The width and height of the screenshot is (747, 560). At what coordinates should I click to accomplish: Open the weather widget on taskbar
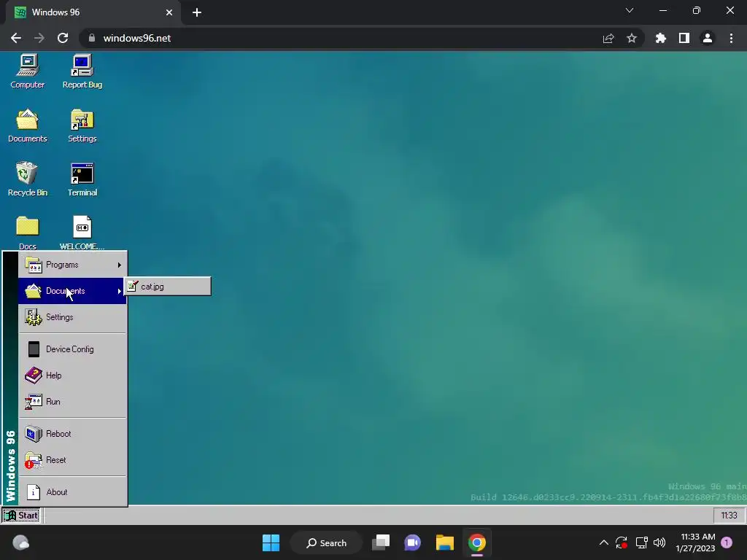click(x=21, y=542)
